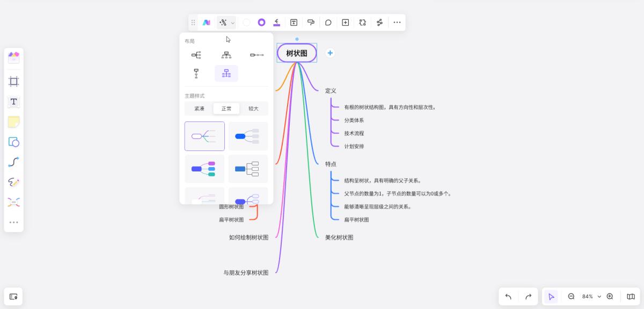Choose the right-branching mind map layout
Viewport: 644px width, 309px height.
(x=196, y=55)
